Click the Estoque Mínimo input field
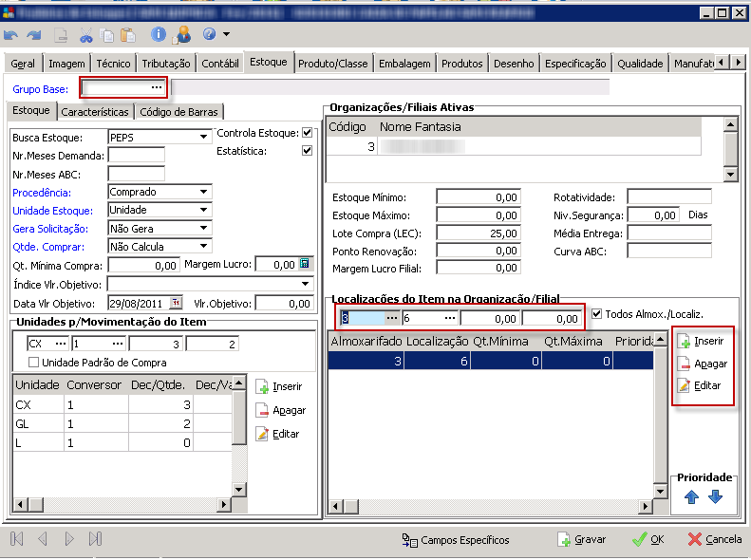Screen dimensions: 751x560 [x=479, y=197]
